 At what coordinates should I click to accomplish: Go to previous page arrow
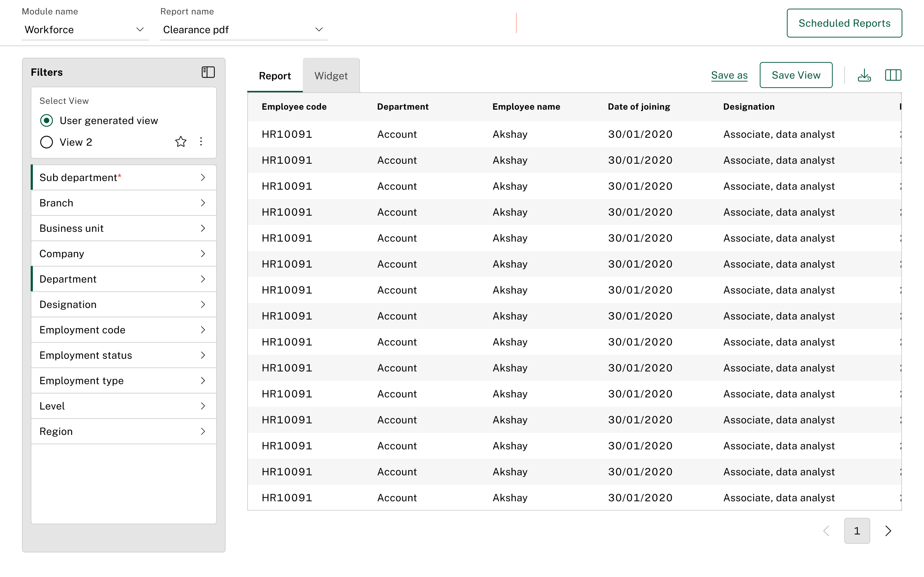pyautogui.click(x=827, y=530)
